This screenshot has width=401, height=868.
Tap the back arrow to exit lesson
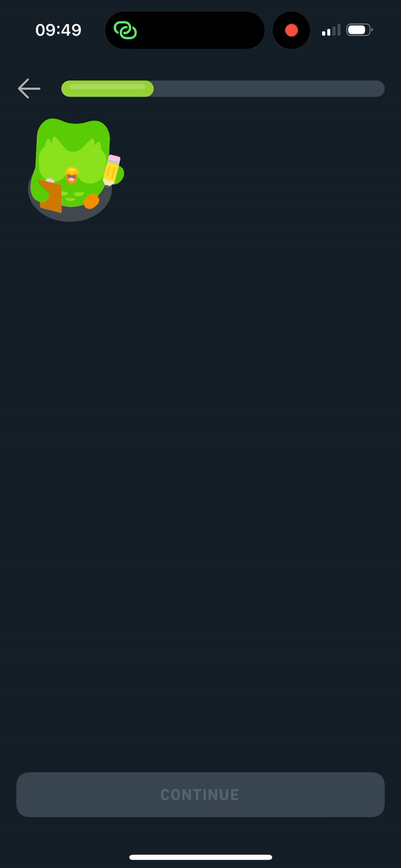point(29,88)
